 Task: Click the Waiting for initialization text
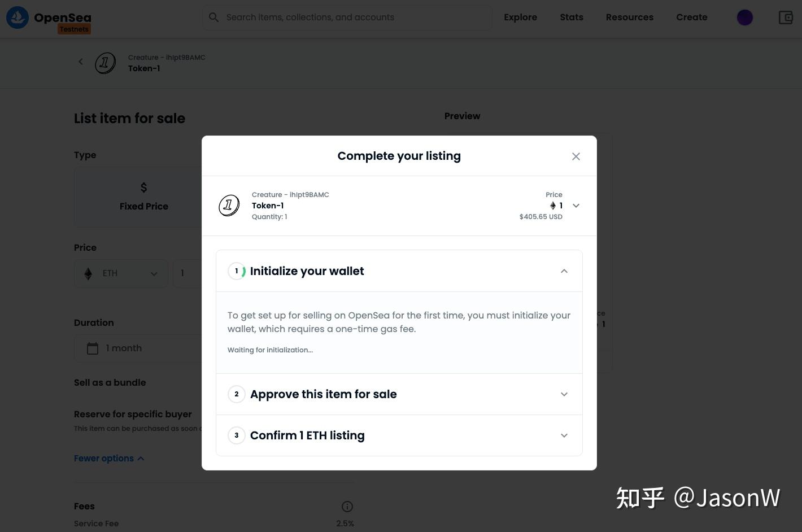(270, 350)
